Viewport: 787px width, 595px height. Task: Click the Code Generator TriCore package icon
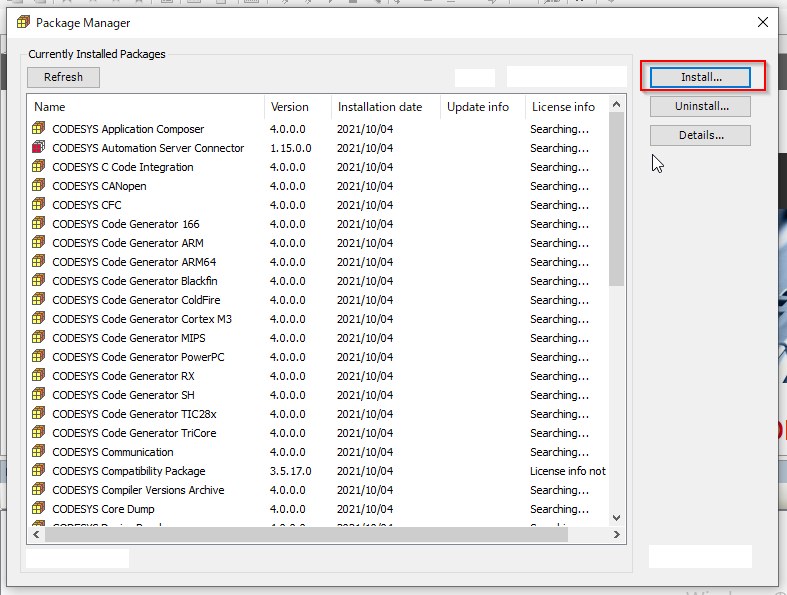39,432
